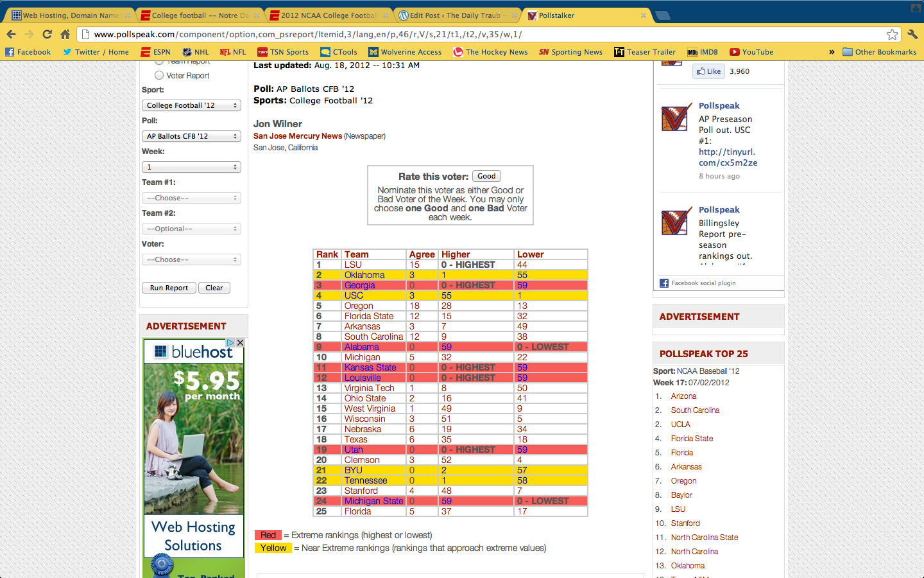Open the Sport dropdown College Football '12
Screen dimensions: 924x578
coord(191,105)
